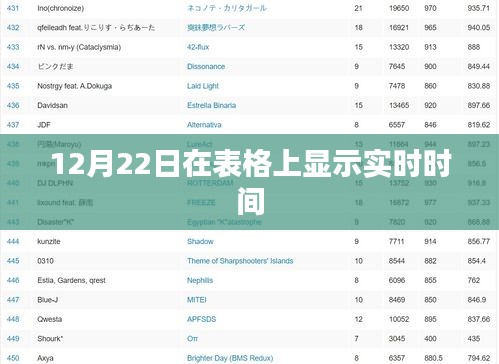Select artist cell Shourk*
This screenshot has width=499, height=364.
pyautogui.click(x=50, y=339)
